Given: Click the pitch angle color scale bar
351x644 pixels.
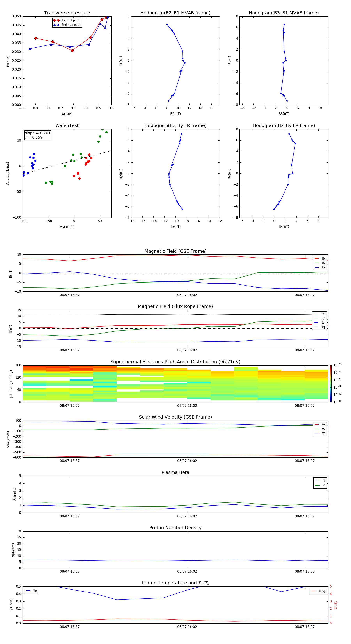Looking at the screenshot, I should 331,384.
